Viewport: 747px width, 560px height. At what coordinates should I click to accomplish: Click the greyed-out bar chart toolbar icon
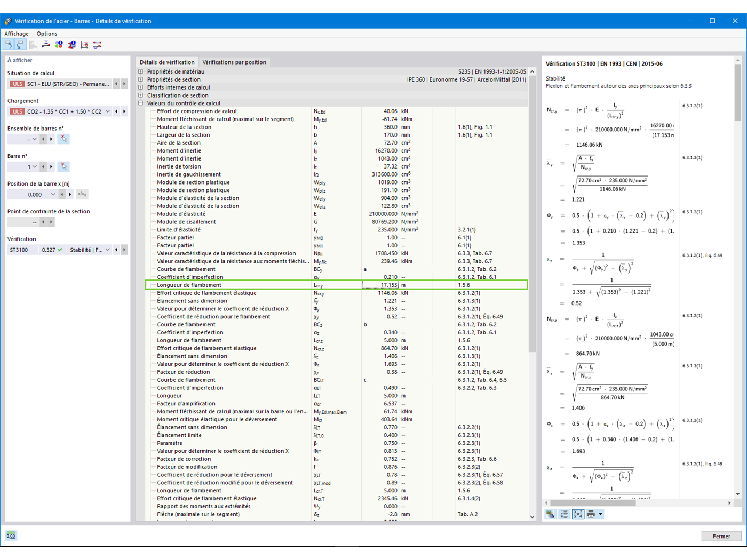pos(33,45)
